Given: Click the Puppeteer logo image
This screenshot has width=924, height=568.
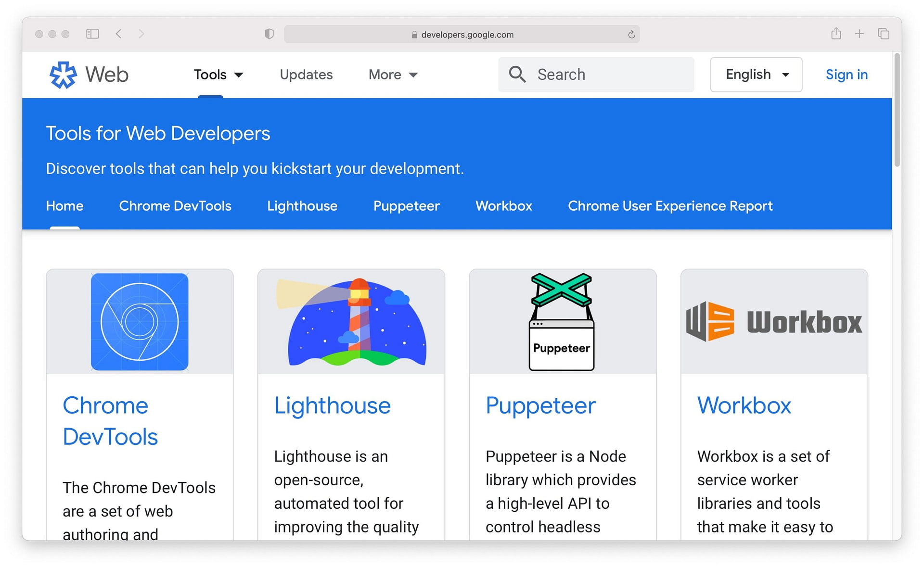Looking at the screenshot, I should [x=562, y=322].
